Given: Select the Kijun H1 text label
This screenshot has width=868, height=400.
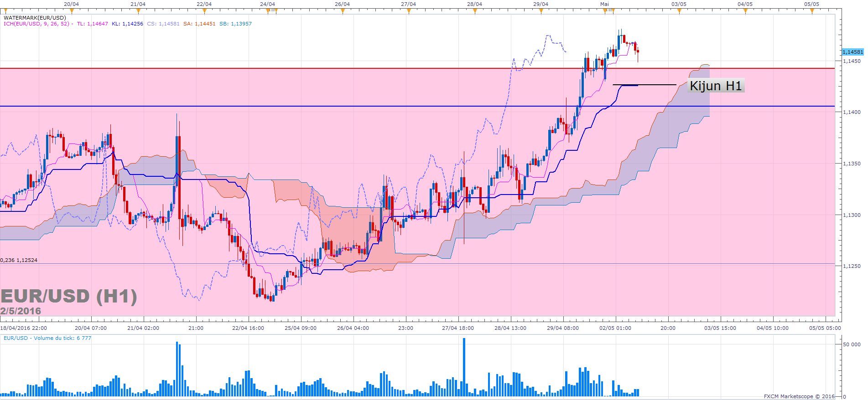Looking at the screenshot, I should tap(715, 86).
